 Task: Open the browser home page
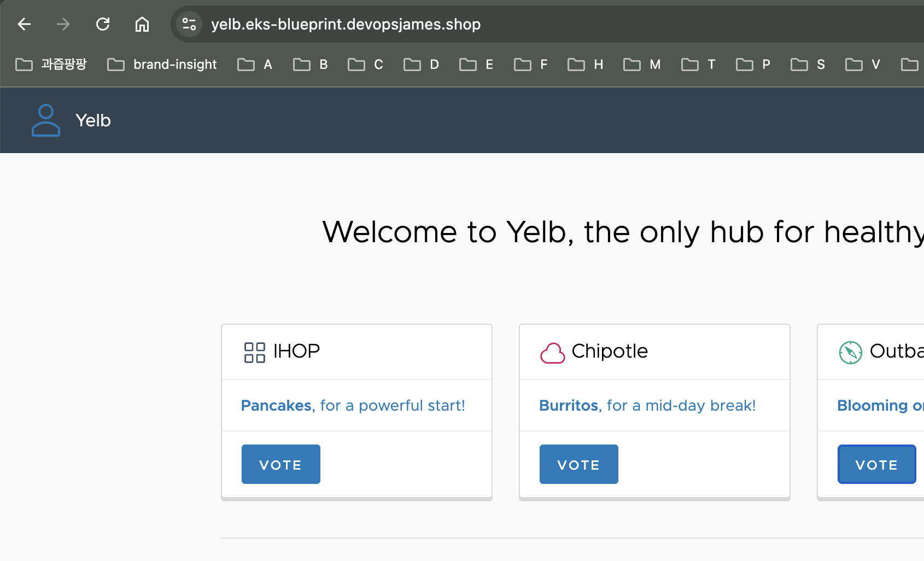coord(142,24)
